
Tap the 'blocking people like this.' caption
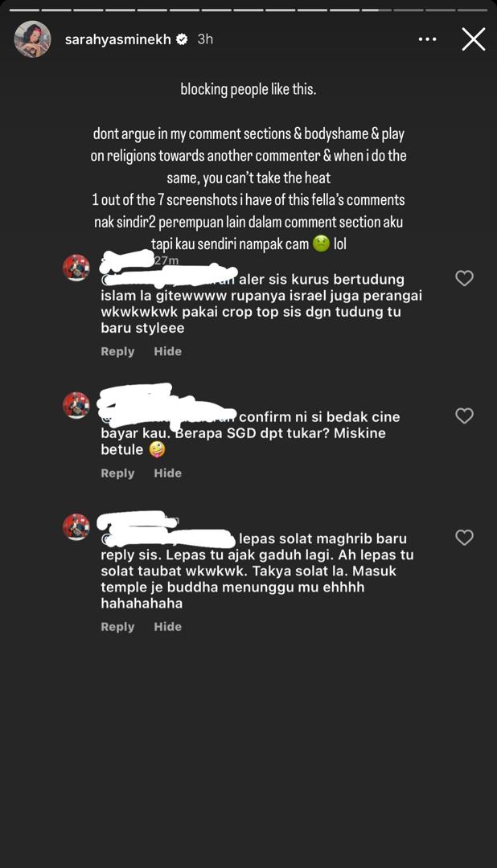249,89
